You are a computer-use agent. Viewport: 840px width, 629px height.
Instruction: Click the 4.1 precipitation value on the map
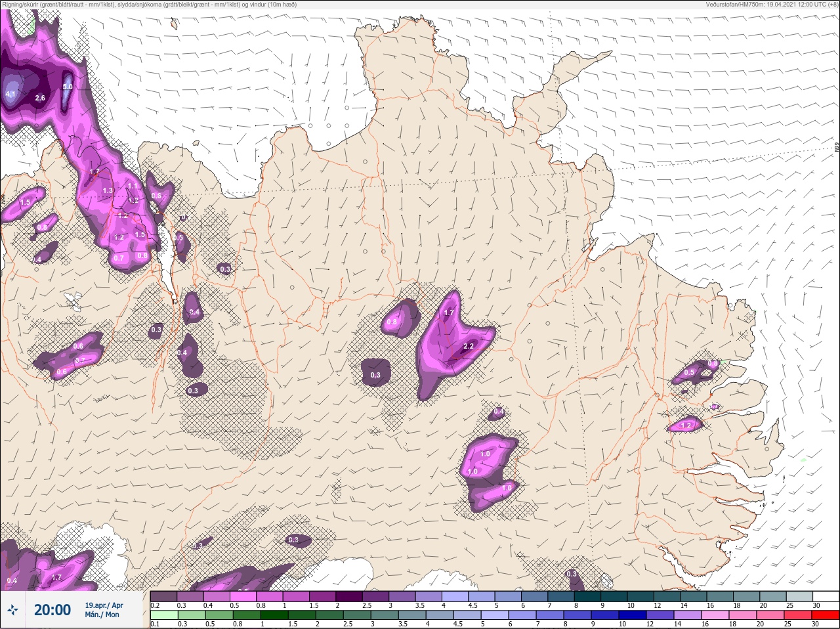10,95
